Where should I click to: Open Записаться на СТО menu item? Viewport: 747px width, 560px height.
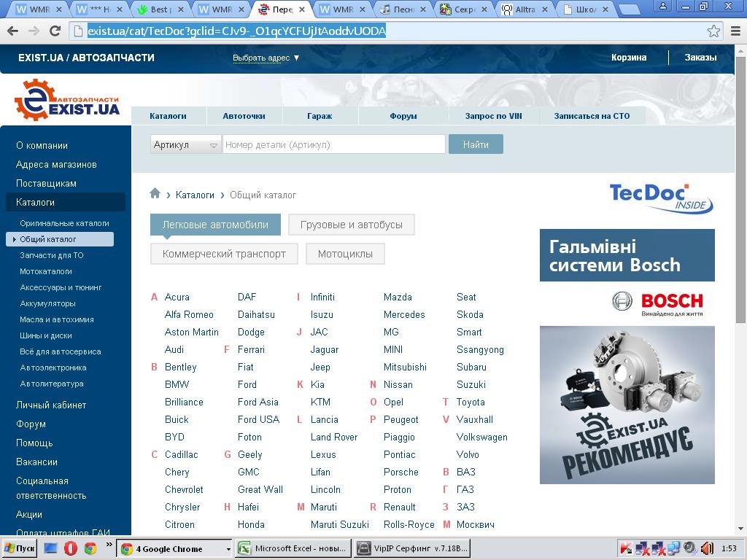[592, 116]
